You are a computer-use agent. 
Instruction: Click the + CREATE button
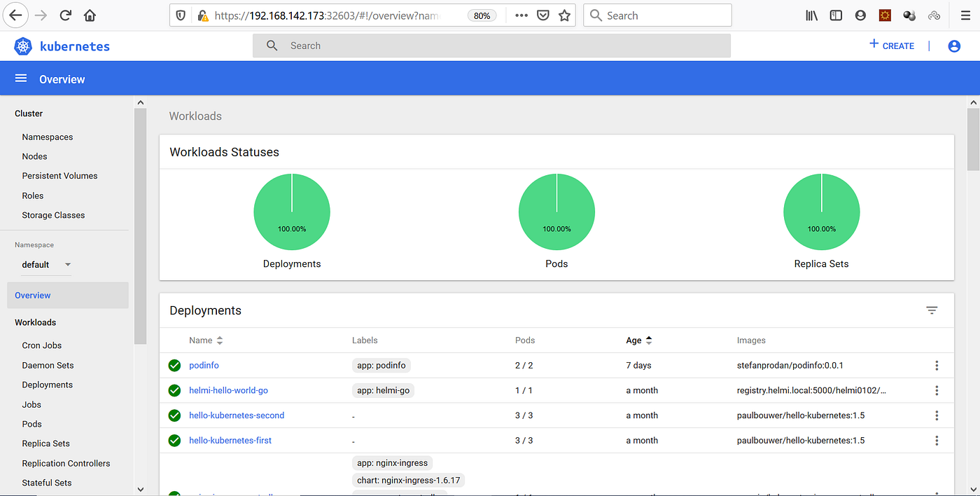coord(891,46)
